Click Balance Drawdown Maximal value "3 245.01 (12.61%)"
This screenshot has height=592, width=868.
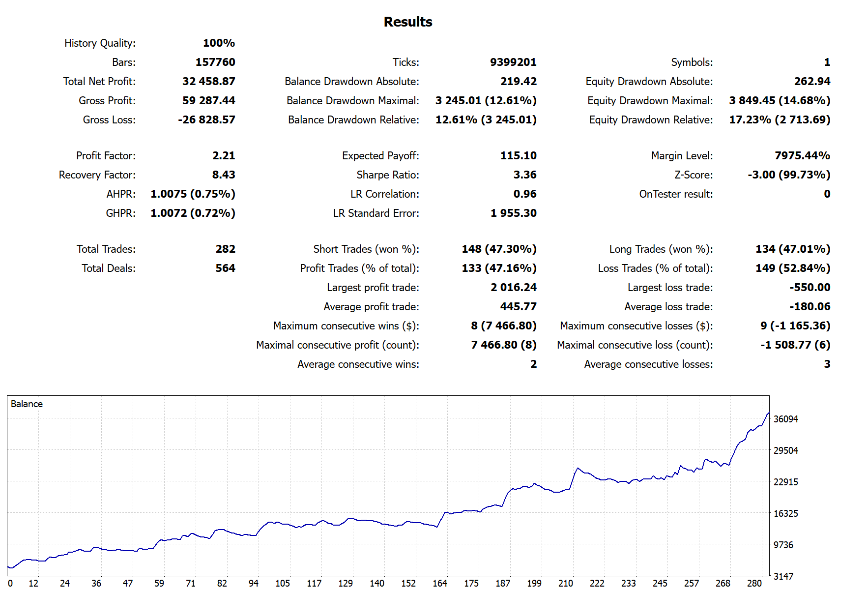click(486, 101)
